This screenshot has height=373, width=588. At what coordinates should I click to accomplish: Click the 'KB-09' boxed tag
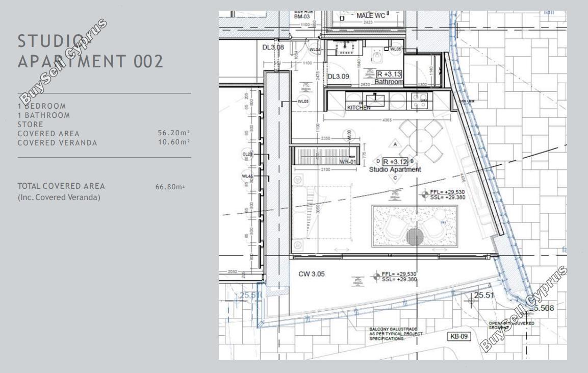[459, 336]
